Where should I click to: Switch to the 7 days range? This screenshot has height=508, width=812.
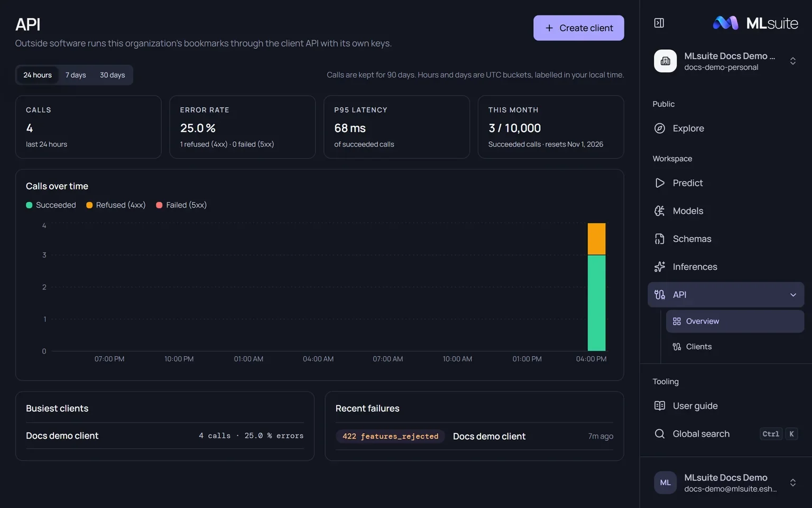[76, 75]
